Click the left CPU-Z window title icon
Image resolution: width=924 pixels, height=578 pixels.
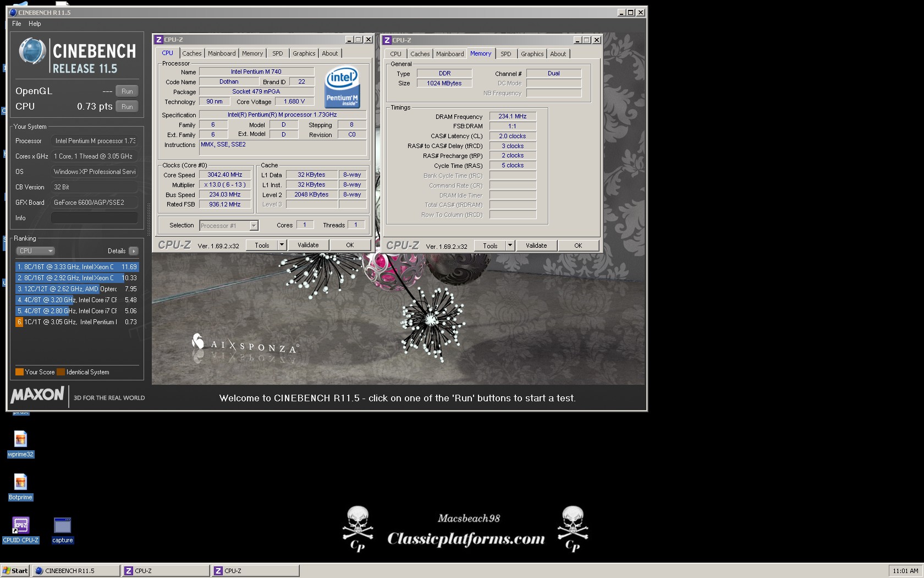point(158,40)
